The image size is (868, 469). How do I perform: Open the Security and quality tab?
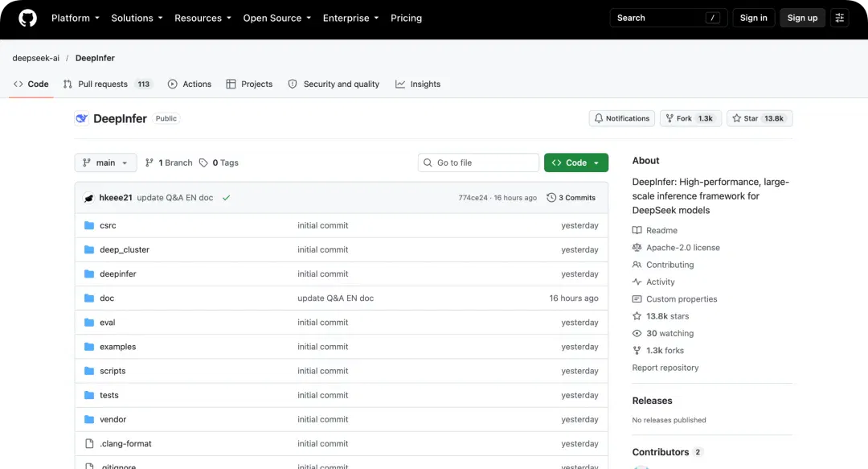click(x=334, y=84)
